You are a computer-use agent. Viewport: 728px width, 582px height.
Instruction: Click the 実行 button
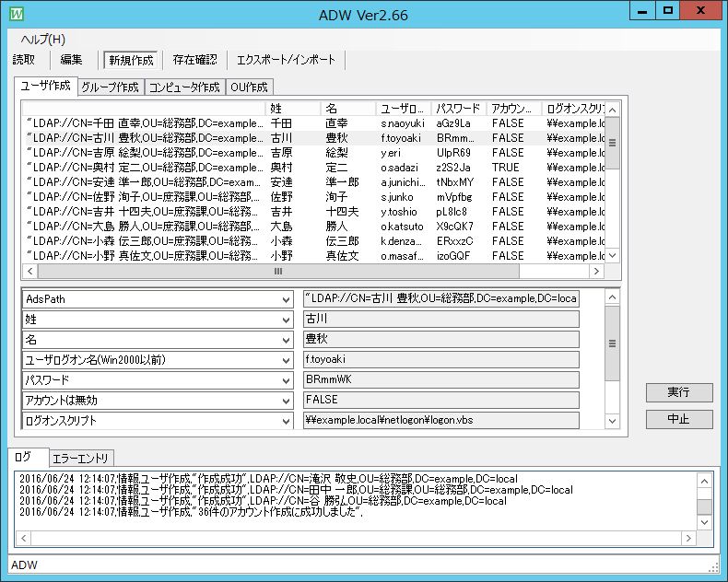[x=679, y=392]
